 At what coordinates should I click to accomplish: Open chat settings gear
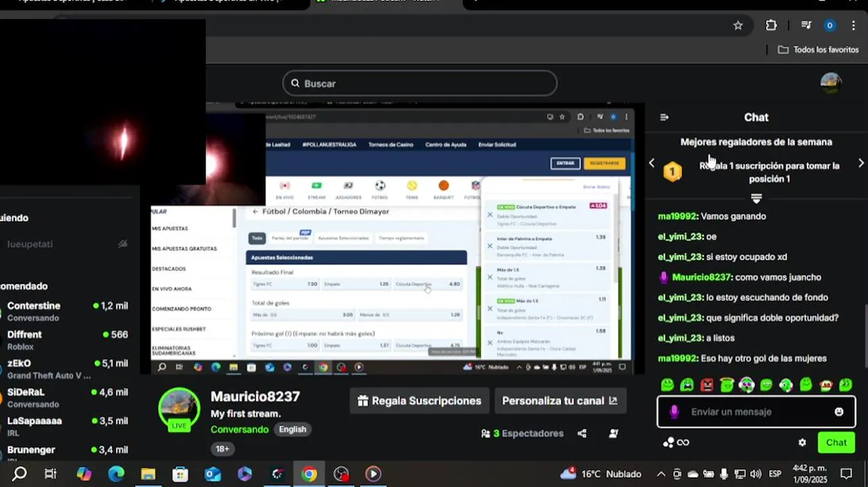click(802, 442)
